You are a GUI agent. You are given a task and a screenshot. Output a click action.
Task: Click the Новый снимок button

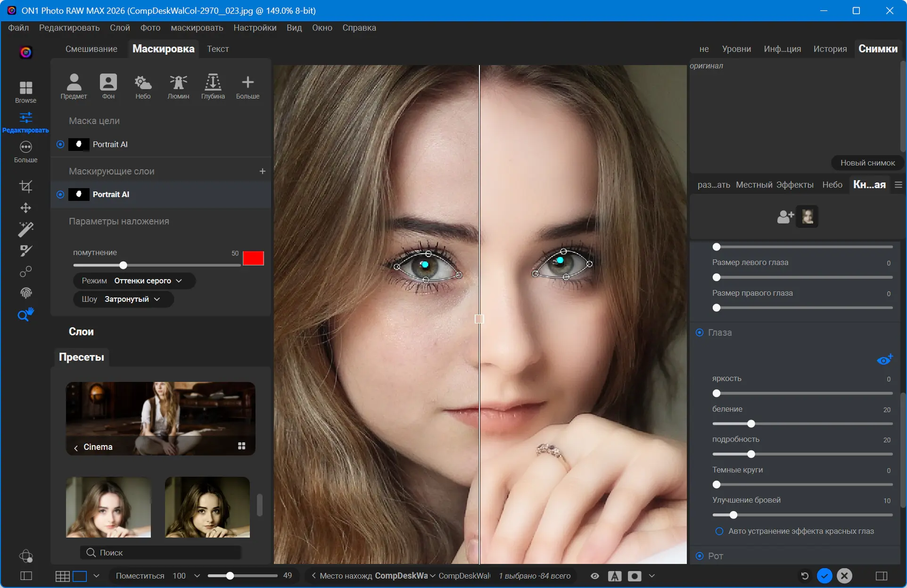click(867, 163)
